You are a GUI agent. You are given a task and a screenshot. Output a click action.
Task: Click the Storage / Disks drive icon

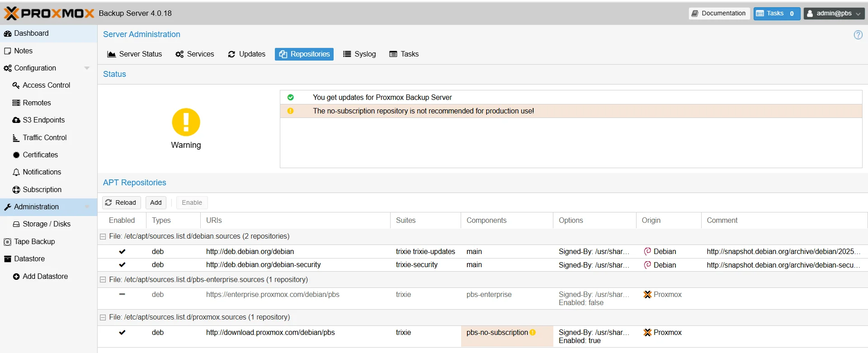tap(16, 224)
